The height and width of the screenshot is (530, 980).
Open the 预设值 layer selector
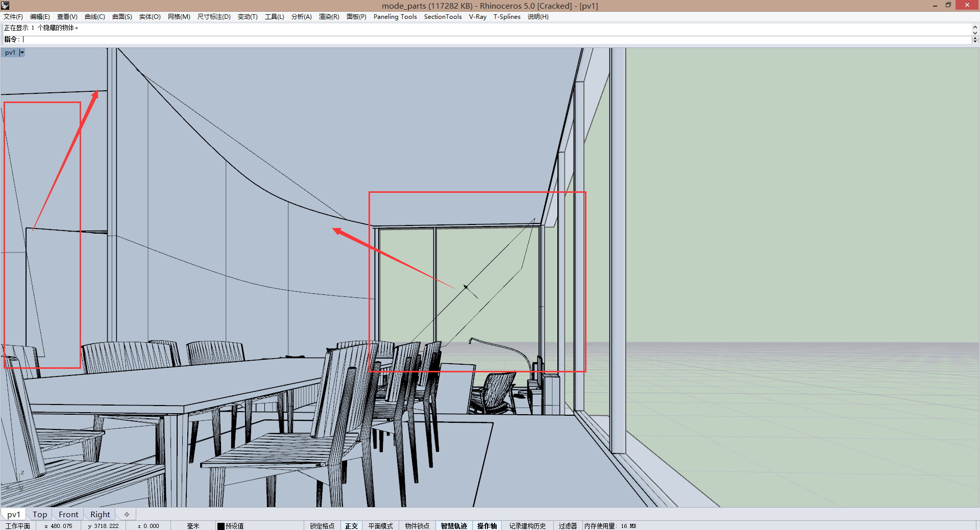click(x=235, y=526)
